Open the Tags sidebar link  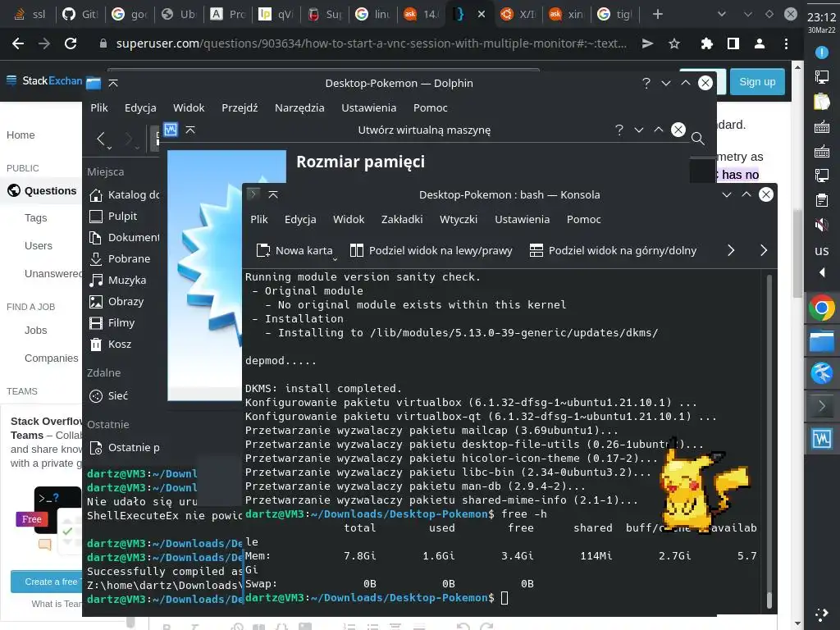click(36, 217)
